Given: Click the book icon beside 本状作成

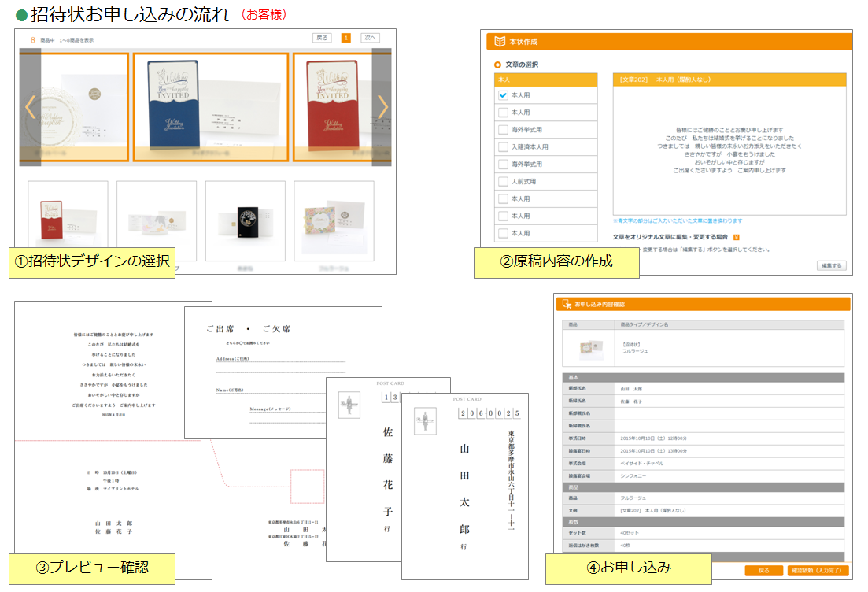Looking at the screenshot, I should (x=497, y=42).
